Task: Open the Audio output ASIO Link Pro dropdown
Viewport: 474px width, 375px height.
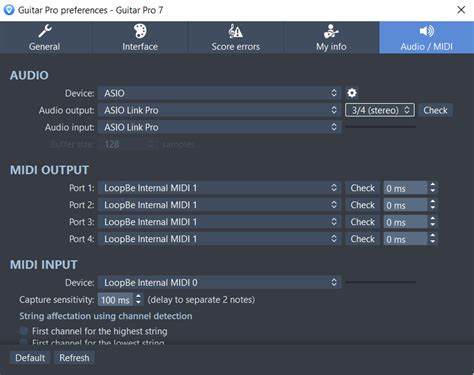Action: [x=220, y=110]
